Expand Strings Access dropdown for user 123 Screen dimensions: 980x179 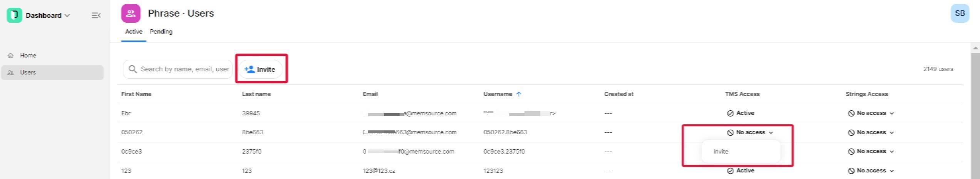(871, 171)
